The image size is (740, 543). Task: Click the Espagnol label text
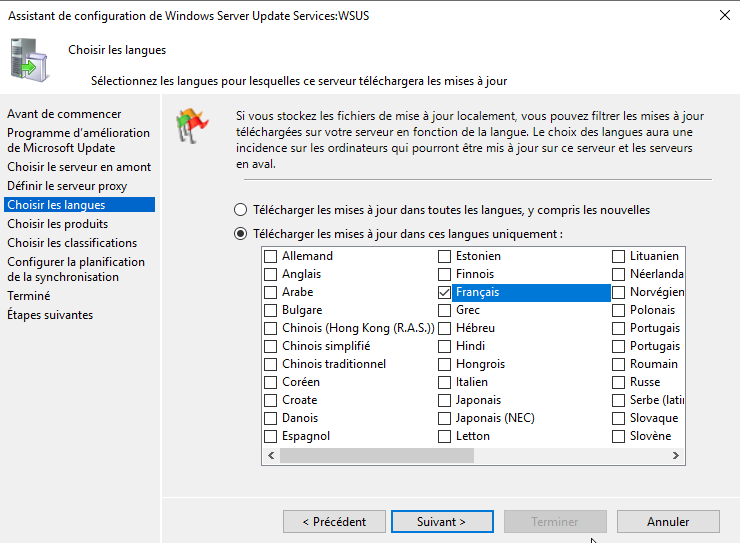306,436
